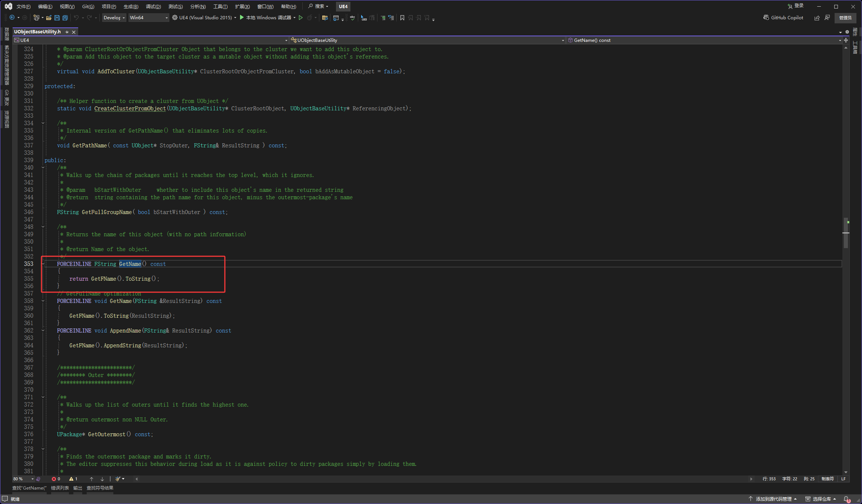Collapse the comment block at line 340

43,167
